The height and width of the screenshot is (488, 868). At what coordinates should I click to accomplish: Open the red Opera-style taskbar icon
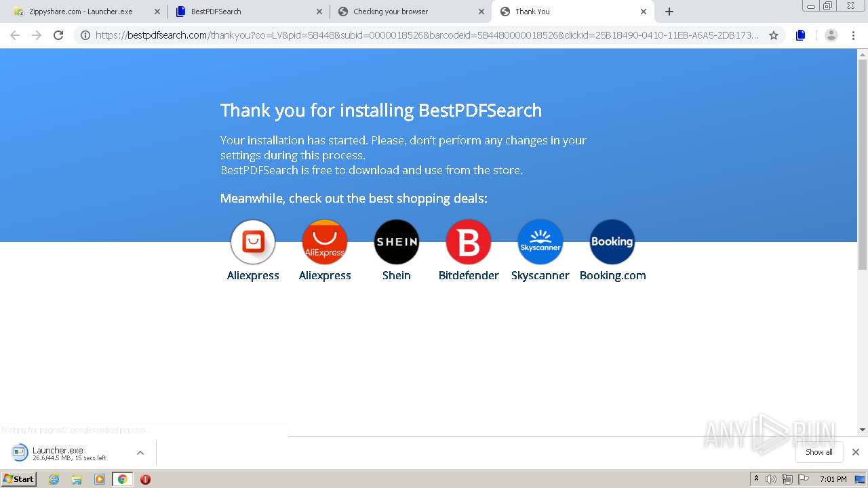[x=145, y=479]
